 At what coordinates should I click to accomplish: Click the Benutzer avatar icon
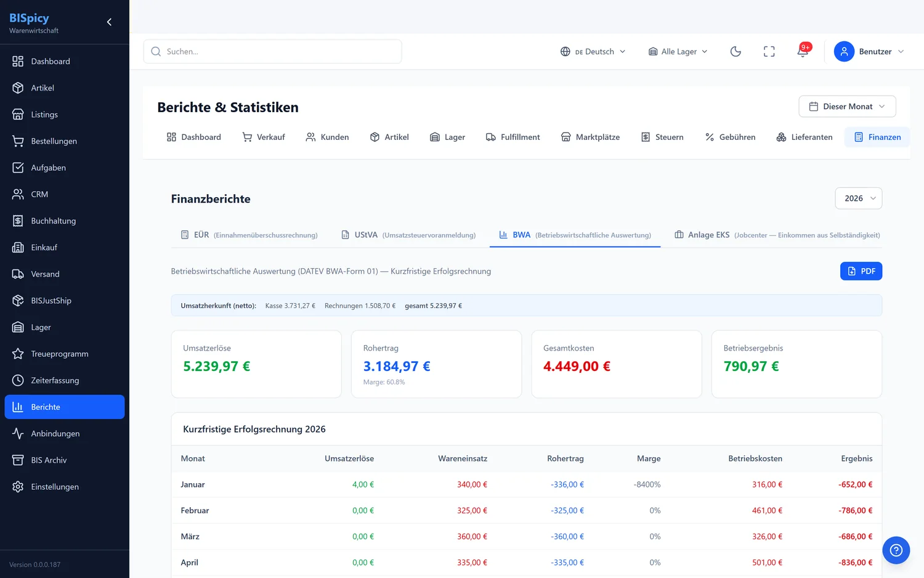click(x=844, y=52)
